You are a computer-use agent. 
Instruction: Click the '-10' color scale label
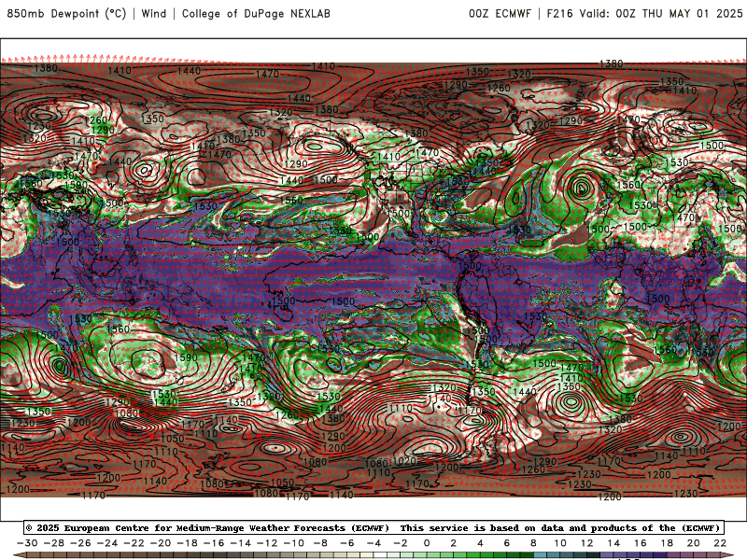point(294,543)
